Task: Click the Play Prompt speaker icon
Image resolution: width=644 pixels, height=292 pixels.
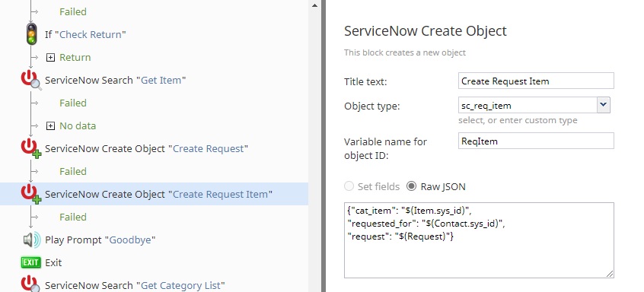Action: click(x=32, y=240)
